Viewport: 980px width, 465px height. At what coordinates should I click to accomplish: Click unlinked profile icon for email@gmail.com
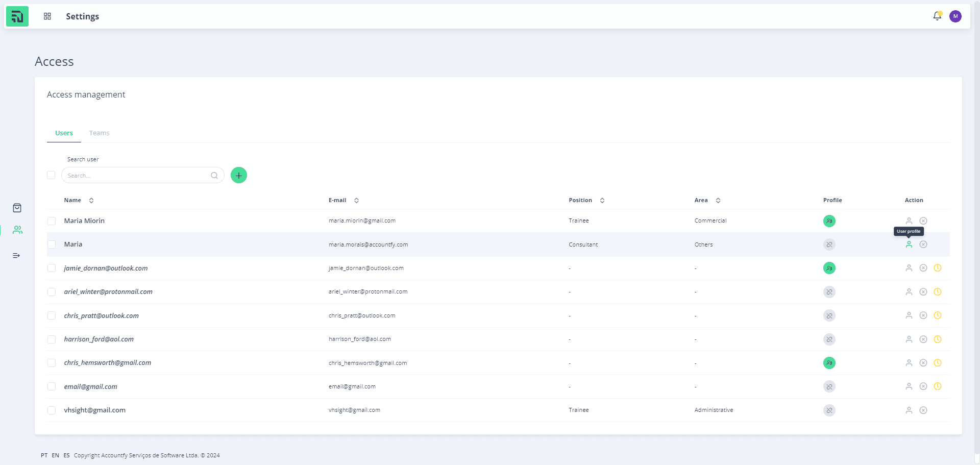coord(829,386)
